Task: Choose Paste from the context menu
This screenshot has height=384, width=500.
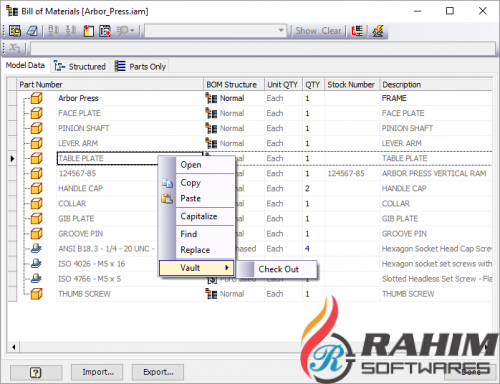Action: (205, 198)
